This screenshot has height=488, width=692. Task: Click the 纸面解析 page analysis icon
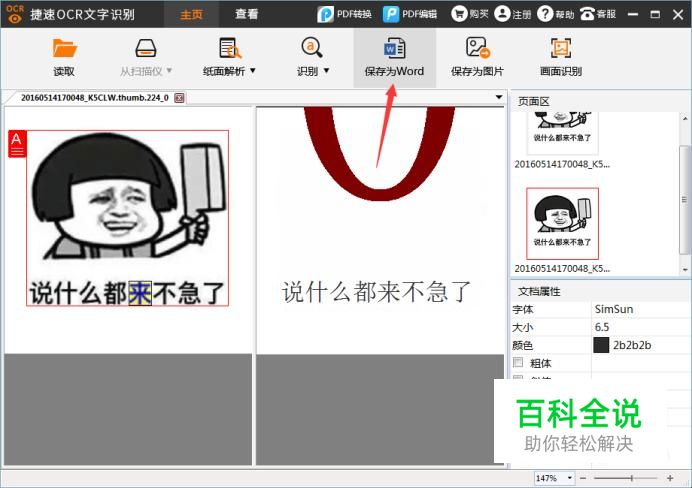[x=229, y=49]
